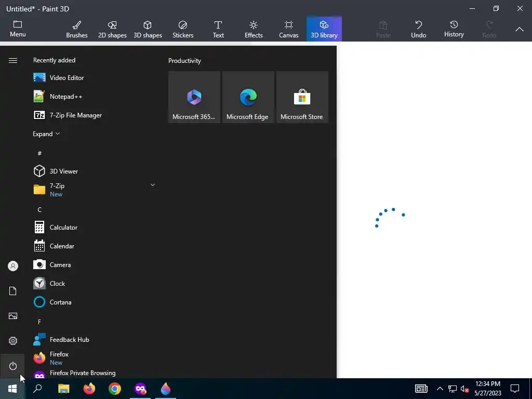Image resolution: width=532 pixels, height=399 pixels.
Task: Launch the Camera app
Action: (95, 264)
